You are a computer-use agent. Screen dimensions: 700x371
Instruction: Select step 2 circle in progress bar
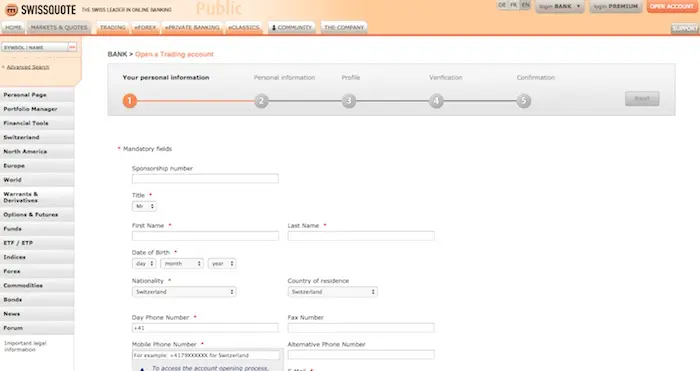pyautogui.click(x=261, y=101)
